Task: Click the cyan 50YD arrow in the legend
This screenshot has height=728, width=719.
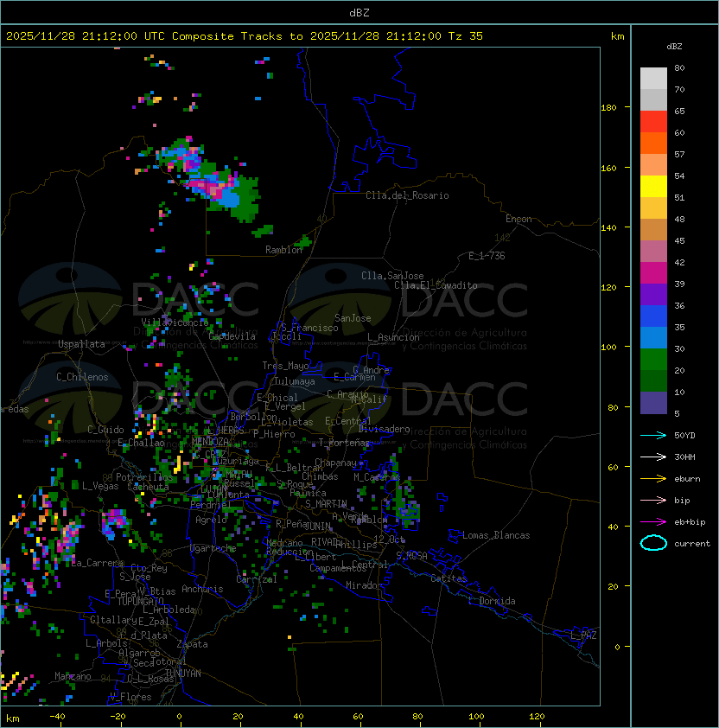Action: tap(653, 436)
